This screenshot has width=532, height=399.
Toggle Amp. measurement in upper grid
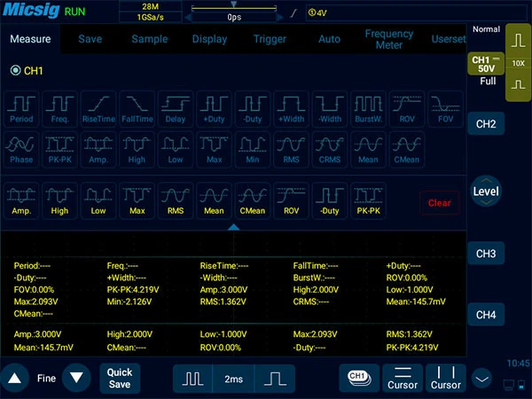98,150
